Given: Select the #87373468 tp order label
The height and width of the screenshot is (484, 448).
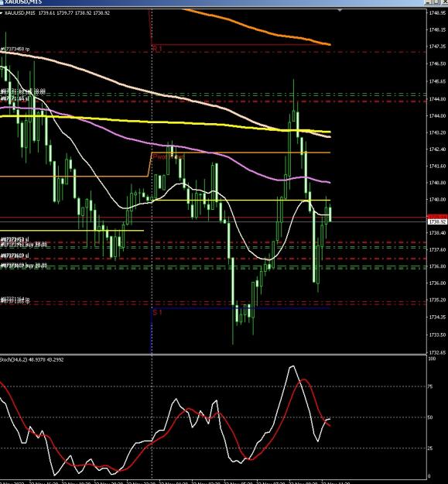Looking at the screenshot, I should click(15, 49).
